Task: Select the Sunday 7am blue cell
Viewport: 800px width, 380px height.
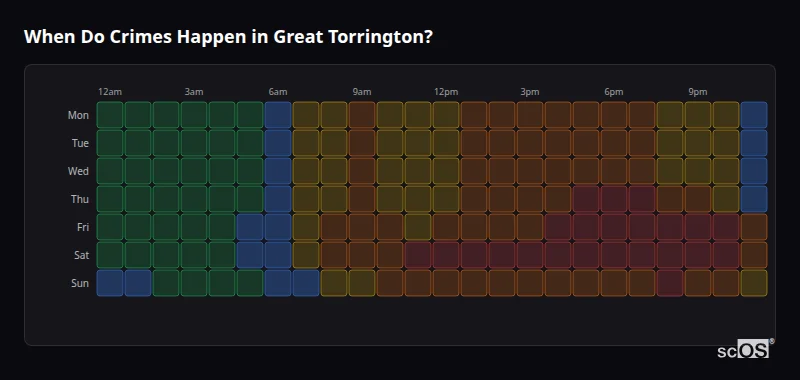Action: pyautogui.click(x=306, y=283)
